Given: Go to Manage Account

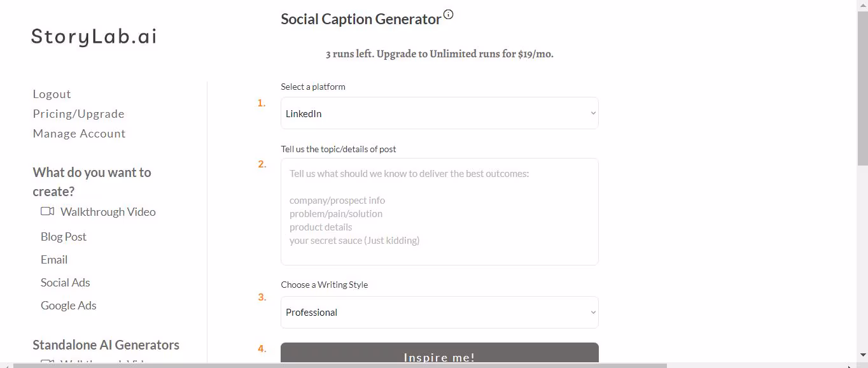Looking at the screenshot, I should coord(79,134).
